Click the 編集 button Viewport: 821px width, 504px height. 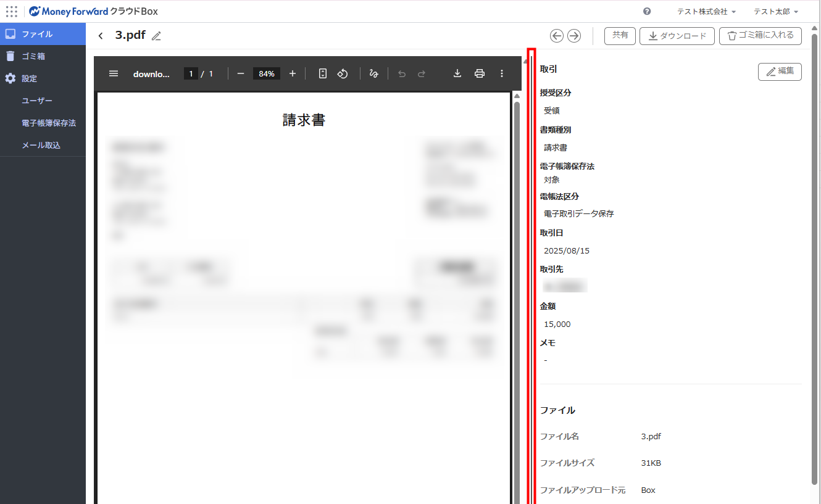coord(780,72)
